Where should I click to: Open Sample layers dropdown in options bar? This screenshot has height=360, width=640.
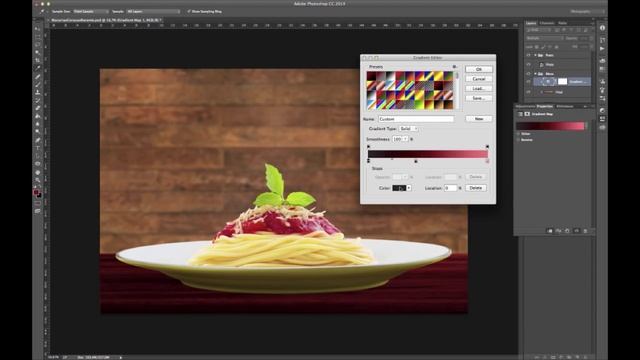click(152, 11)
